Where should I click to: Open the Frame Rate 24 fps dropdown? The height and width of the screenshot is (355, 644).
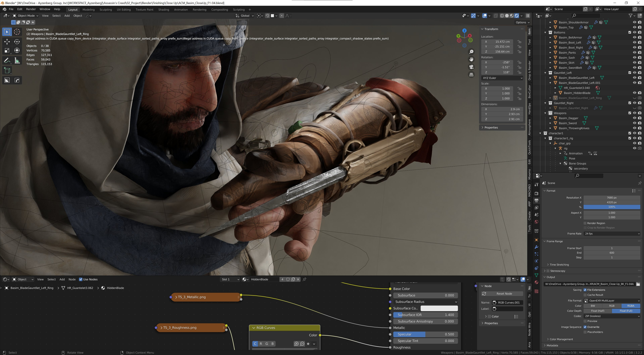[612, 233]
